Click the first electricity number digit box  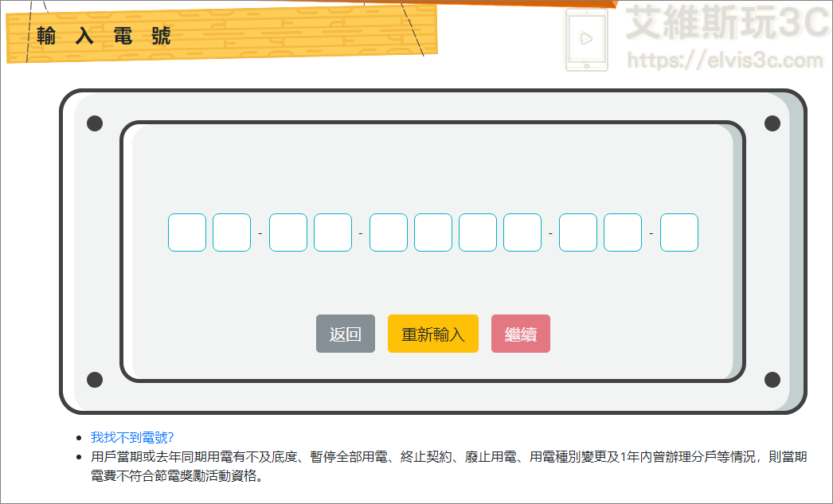[x=187, y=232]
